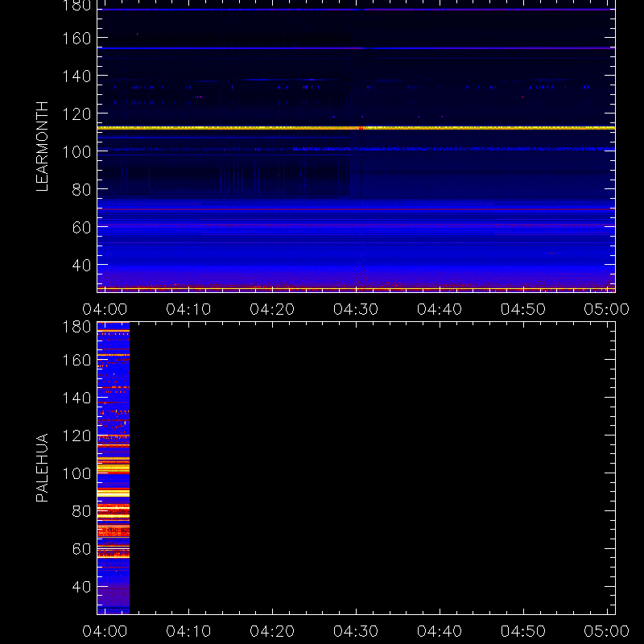Click the 04:00 time label under the Palehua plot

105,631
